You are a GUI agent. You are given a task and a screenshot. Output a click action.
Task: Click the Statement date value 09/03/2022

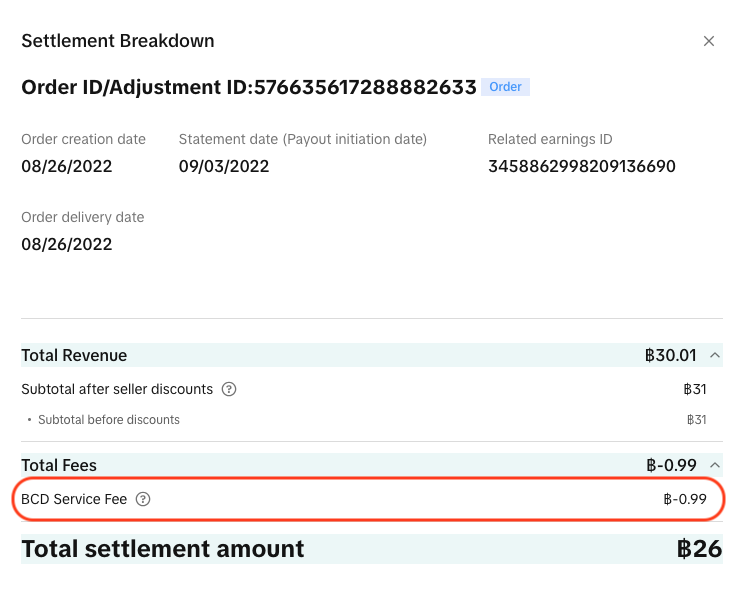tap(224, 166)
